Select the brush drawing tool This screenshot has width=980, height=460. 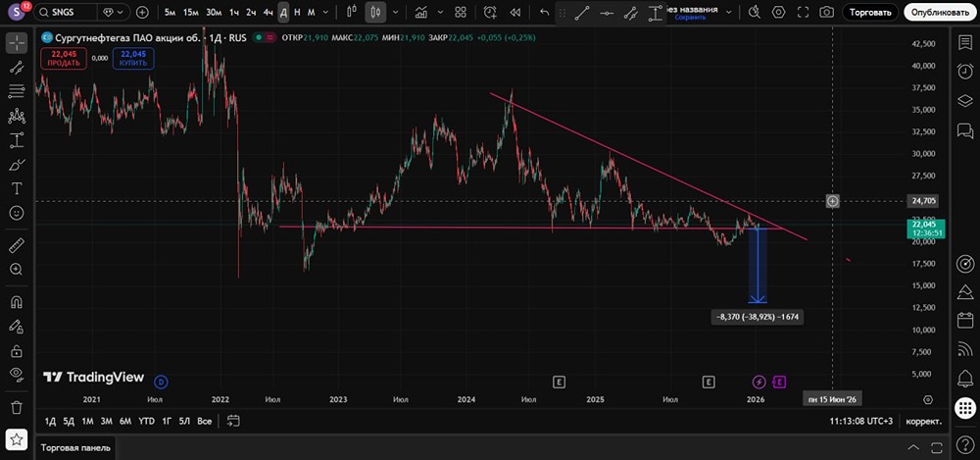coord(17,165)
